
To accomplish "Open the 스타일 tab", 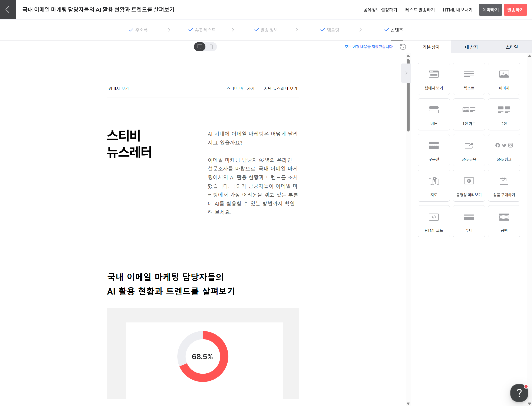I will (512, 47).
